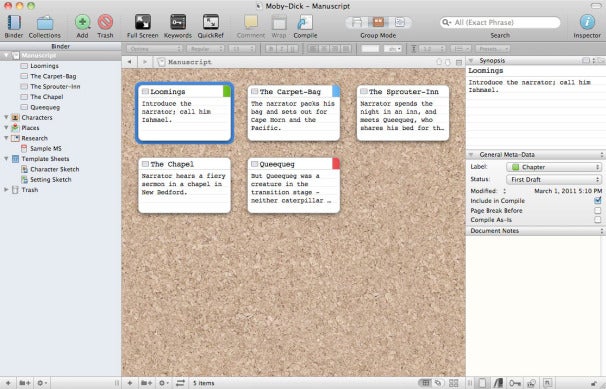Select the Corkboard view in Group Mode
The image size is (606, 389).
(x=378, y=22)
